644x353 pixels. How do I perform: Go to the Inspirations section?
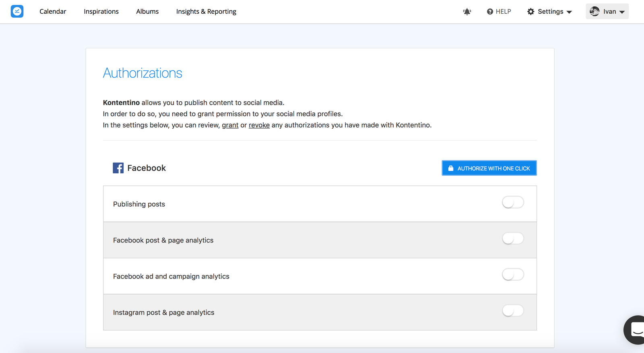coord(101,12)
